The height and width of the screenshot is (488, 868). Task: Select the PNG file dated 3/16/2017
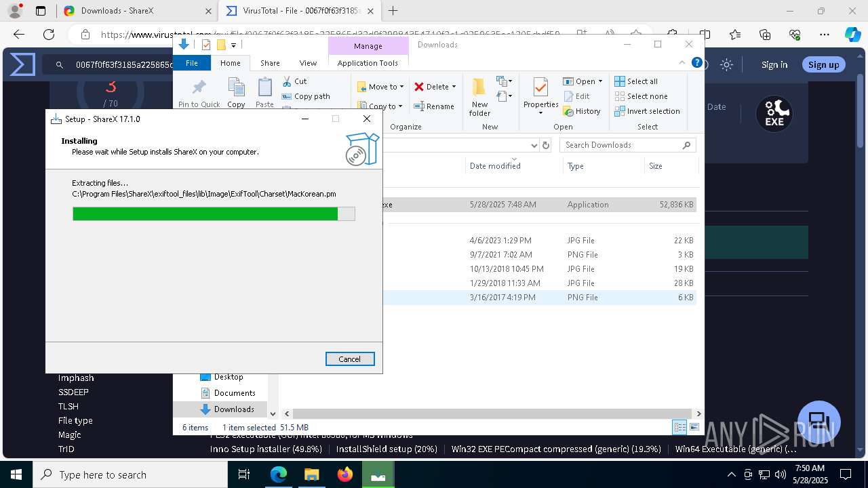539,298
